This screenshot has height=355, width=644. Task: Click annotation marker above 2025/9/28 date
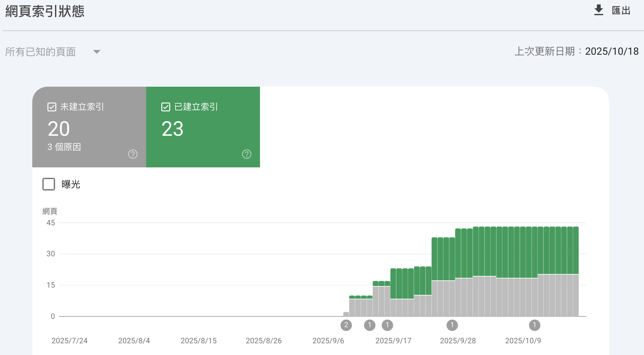452,325
